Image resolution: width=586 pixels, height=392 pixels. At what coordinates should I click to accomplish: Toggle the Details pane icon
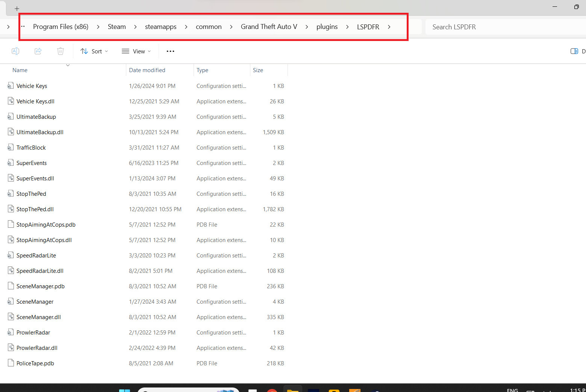[574, 51]
